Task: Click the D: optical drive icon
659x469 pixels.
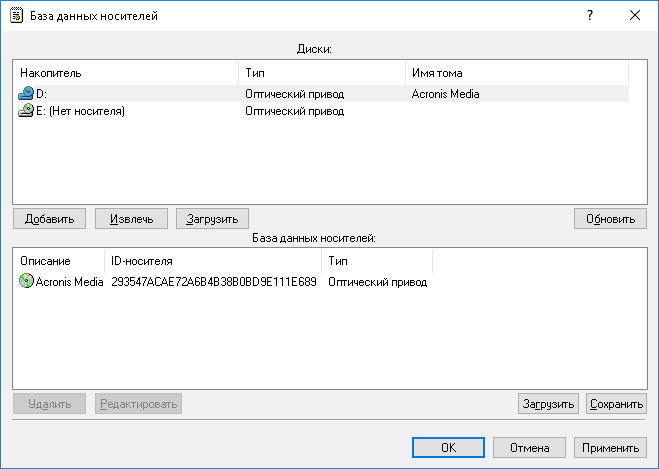Action: click(26, 94)
